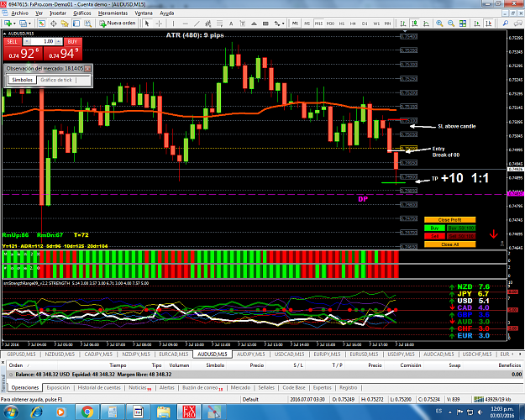Image resolution: width=525 pixels, height=420 pixels.
Task: Toggle the Data Window crosshair-target icon
Action: click(53, 24)
